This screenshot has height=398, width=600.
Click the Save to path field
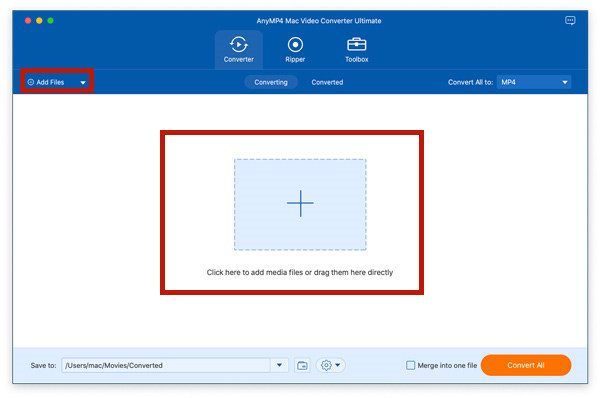pyautogui.click(x=166, y=365)
